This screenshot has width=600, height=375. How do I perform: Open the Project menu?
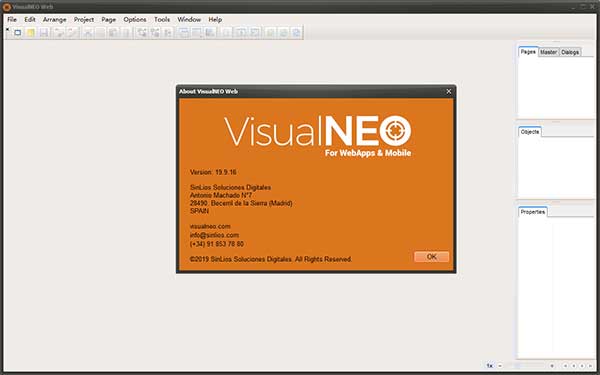tap(84, 20)
